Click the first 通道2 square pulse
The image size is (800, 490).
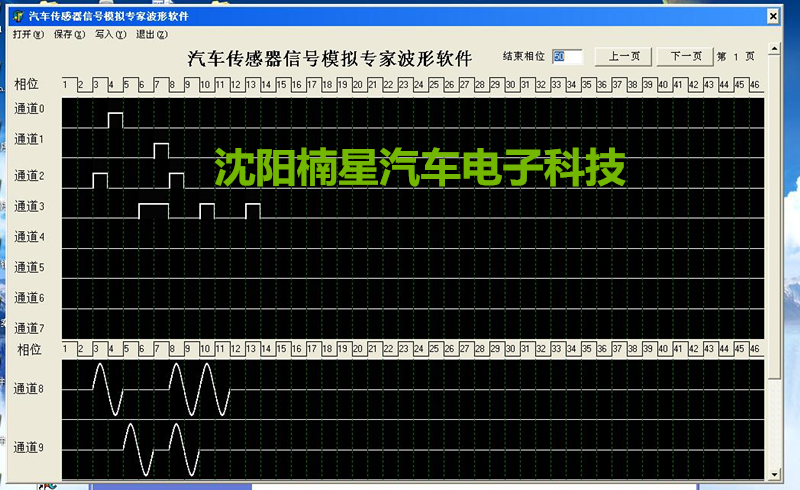click(100, 181)
